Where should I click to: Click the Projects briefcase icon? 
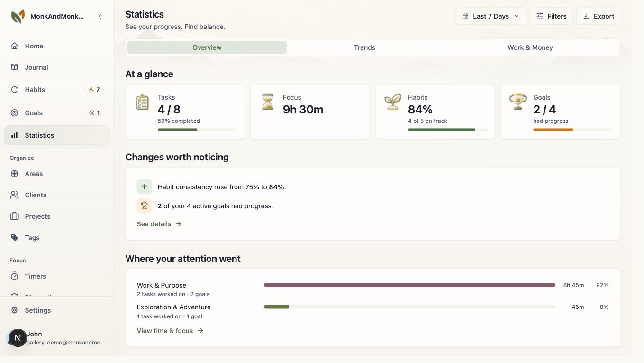pos(15,216)
